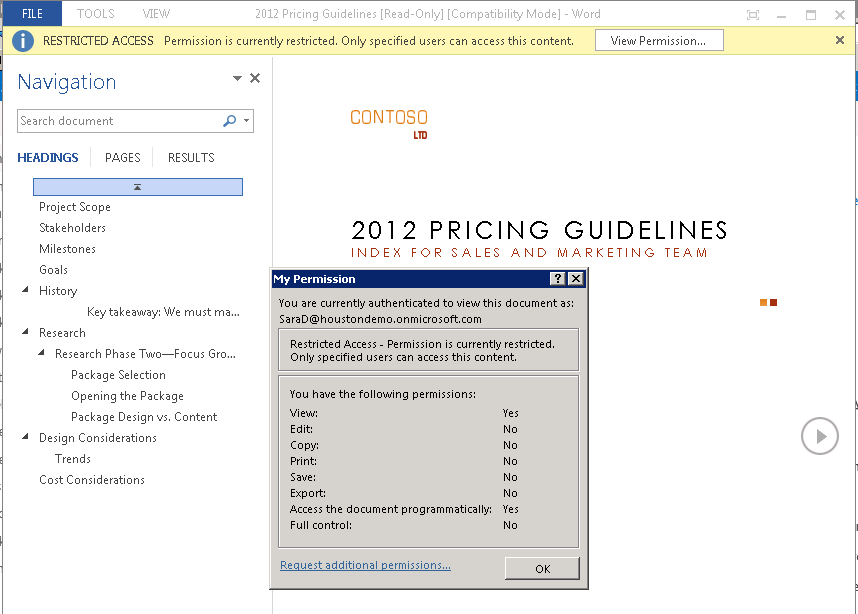Click the next page arrow circle
Viewport: 858px width, 614px height.
pyautogui.click(x=820, y=436)
